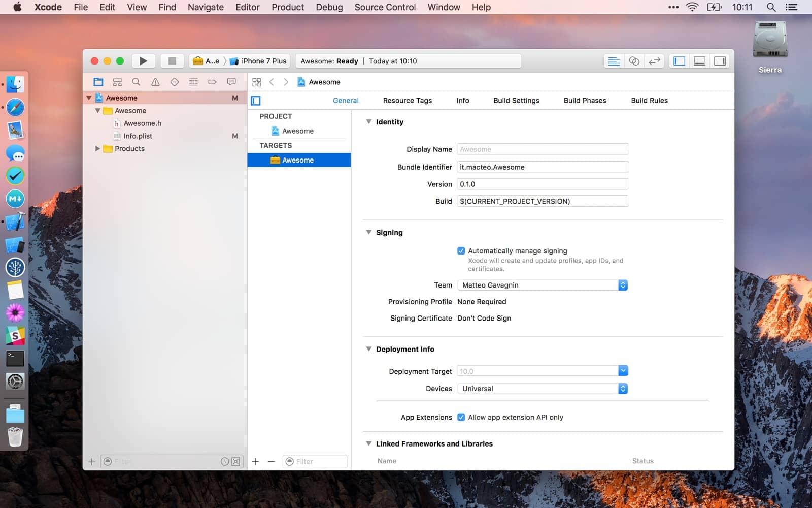This screenshot has height=508, width=812.
Task: Open the Find navigator magnifier icon
Action: [x=136, y=82]
